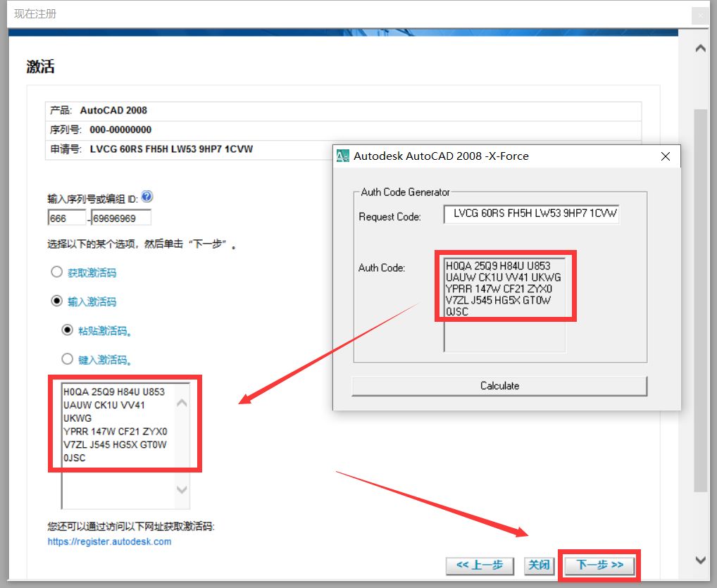The height and width of the screenshot is (588, 717).
Task: Click the Request Code: label in X-Force
Action: (389, 217)
